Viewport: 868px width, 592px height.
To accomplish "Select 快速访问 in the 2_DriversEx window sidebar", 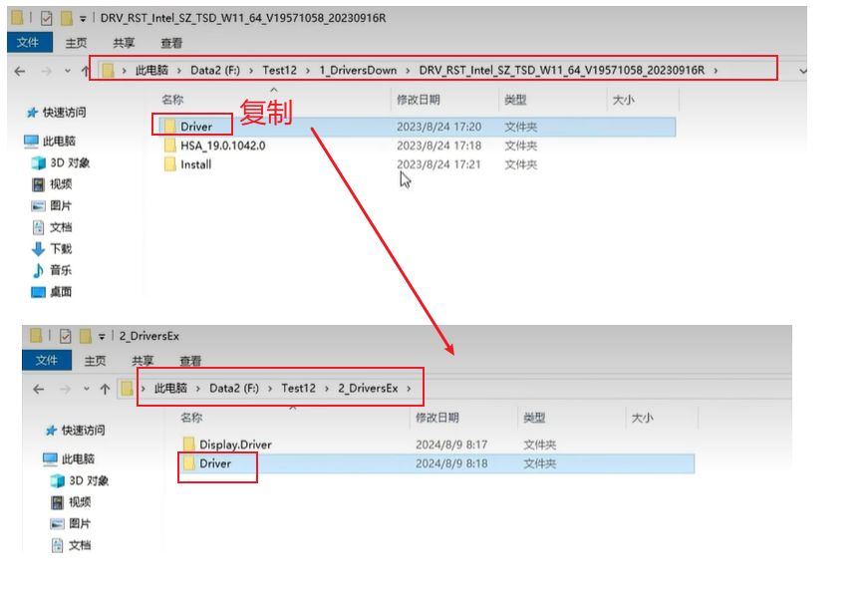I will (x=83, y=431).
